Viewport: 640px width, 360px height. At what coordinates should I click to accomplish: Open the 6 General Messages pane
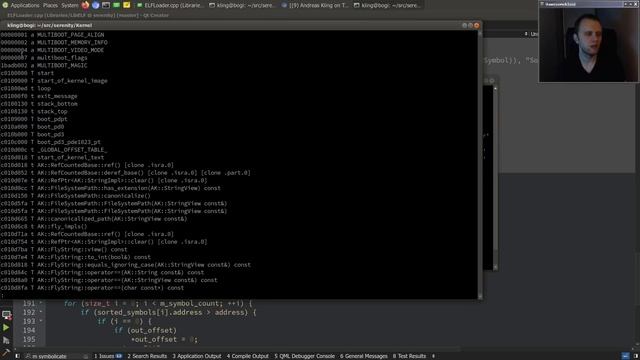364,356
